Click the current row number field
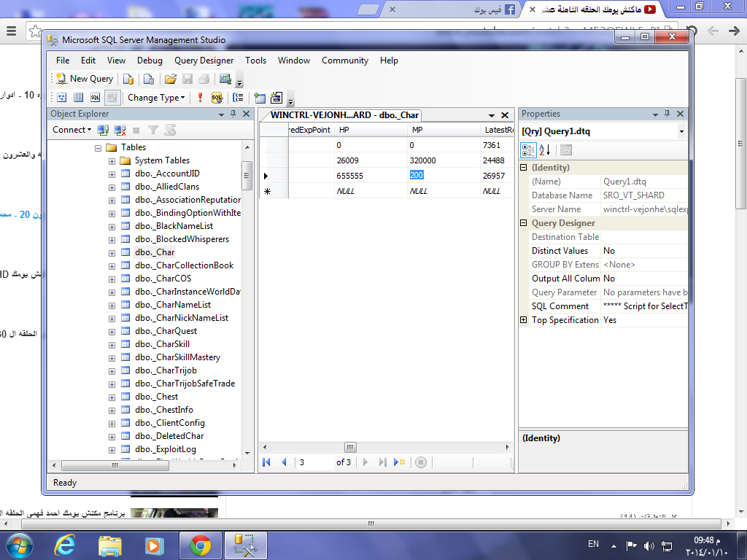Image resolution: width=747 pixels, height=560 pixels. [x=314, y=462]
